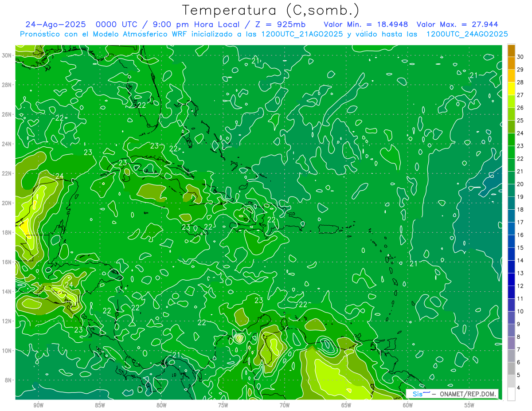Viewport: 532px width, 411px height.
Task: Click latitude axis label "8N"
Action: pos(8,380)
